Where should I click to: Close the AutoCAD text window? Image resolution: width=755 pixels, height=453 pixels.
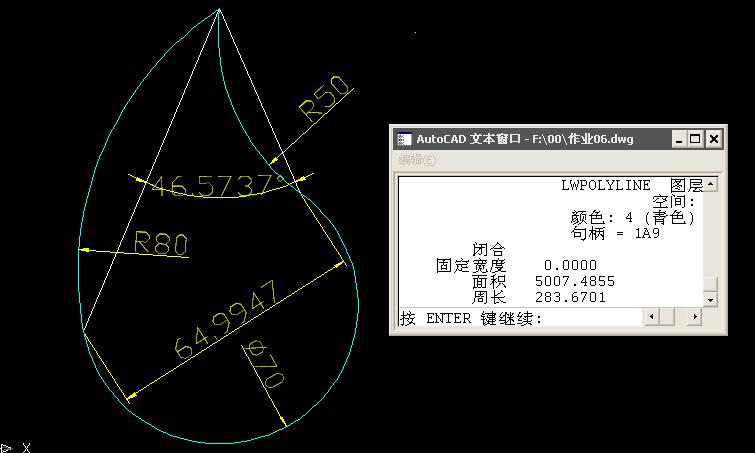click(x=714, y=139)
